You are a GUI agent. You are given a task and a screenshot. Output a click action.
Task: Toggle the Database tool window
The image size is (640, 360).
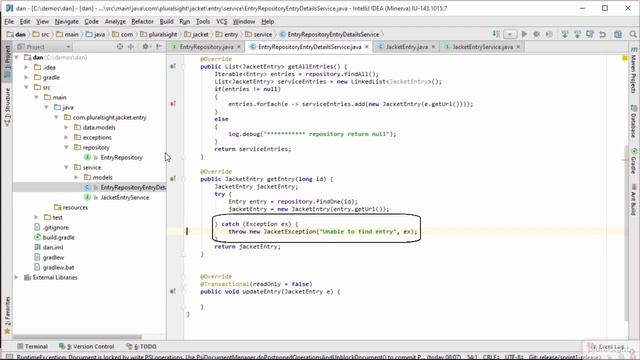(x=633, y=121)
